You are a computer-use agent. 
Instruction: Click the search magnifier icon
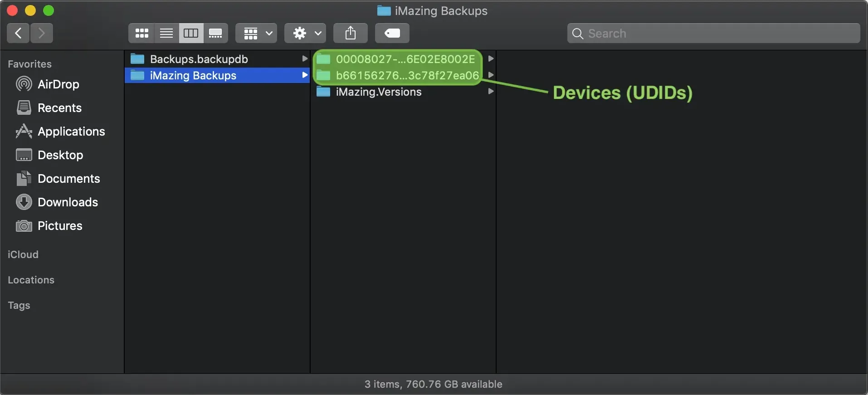[577, 34]
